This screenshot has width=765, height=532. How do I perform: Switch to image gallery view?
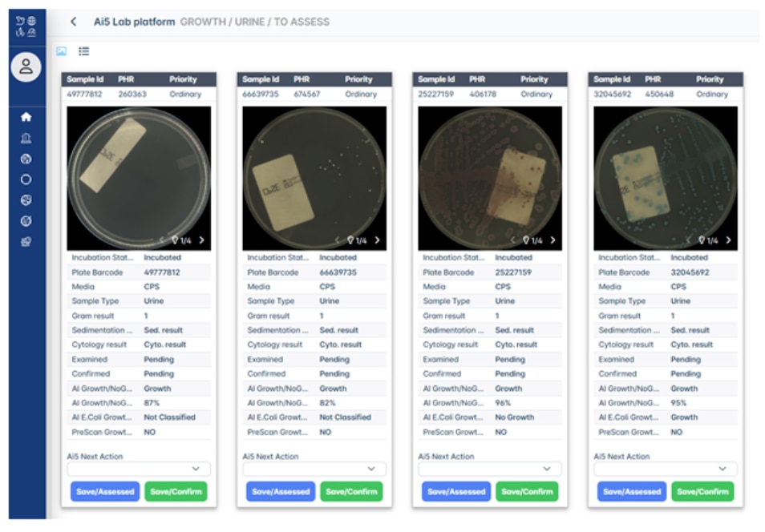62,51
